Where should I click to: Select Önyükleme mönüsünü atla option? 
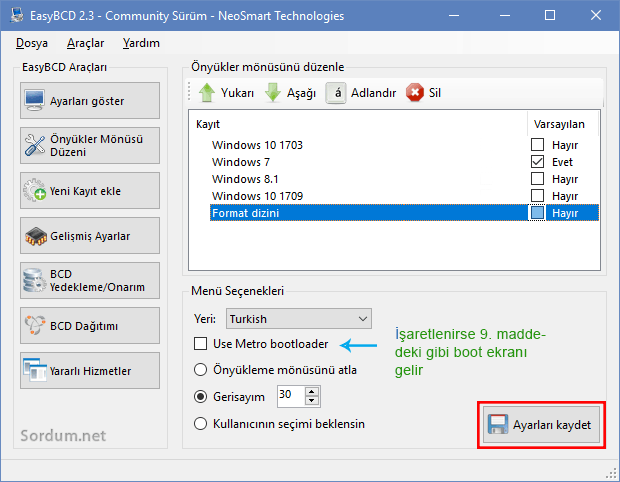pyautogui.click(x=202, y=370)
